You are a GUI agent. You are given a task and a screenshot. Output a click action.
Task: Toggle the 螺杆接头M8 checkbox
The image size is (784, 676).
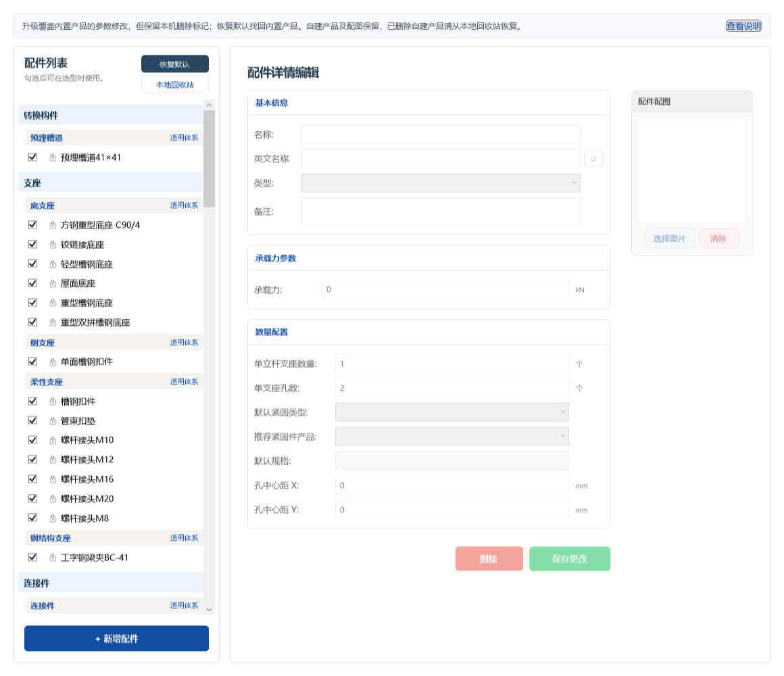click(x=33, y=518)
